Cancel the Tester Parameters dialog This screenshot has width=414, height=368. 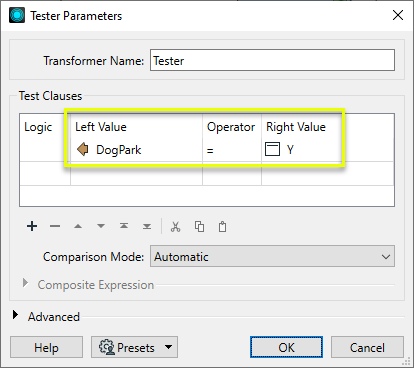[x=367, y=347]
